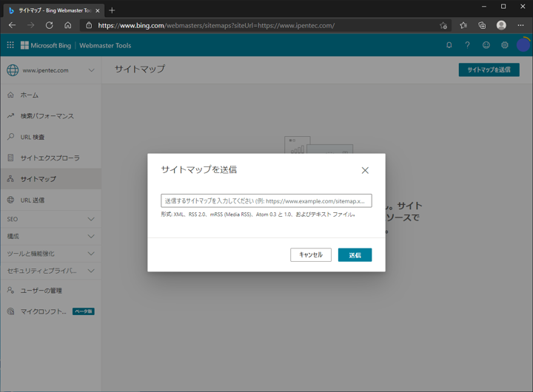The image size is (533, 392).
Task: Open the help question mark icon
Action: [x=467, y=45]
